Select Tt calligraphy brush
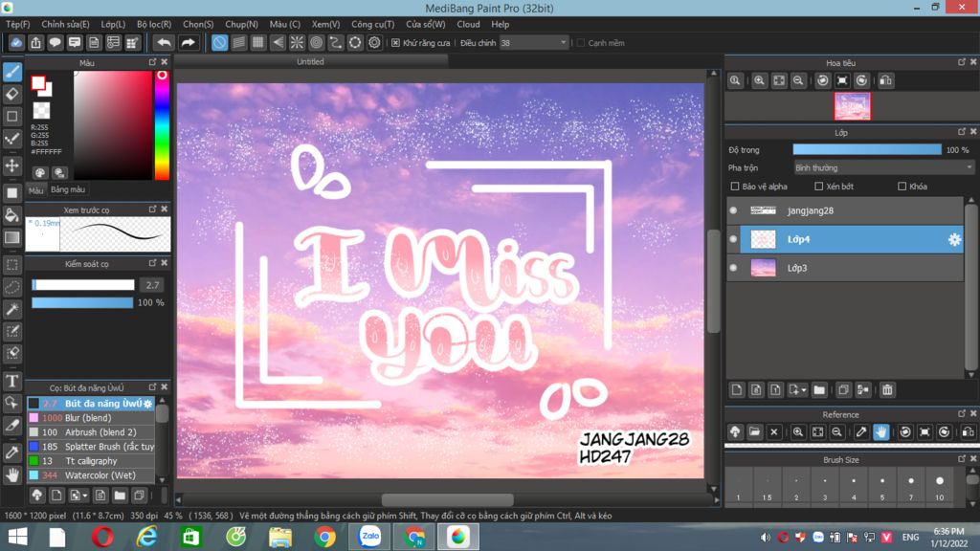The image size is (980, 551). [x=91, y=461]
